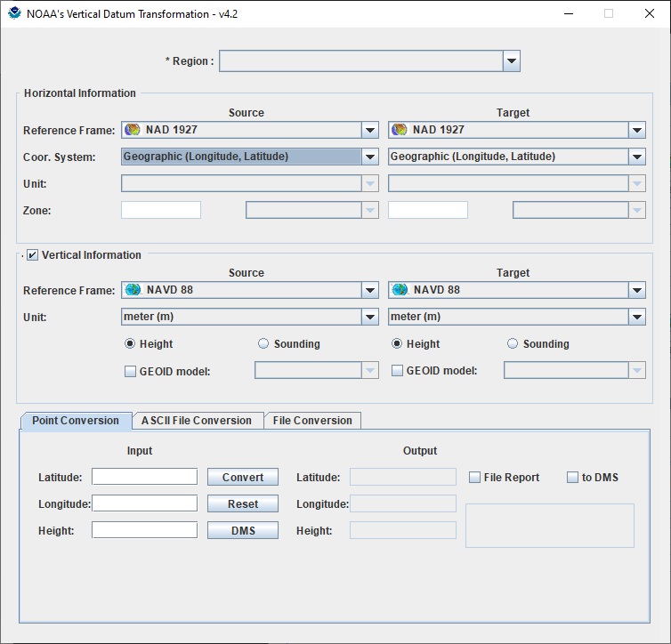
Task: Click the output Height field
Action: coord(402,530)
